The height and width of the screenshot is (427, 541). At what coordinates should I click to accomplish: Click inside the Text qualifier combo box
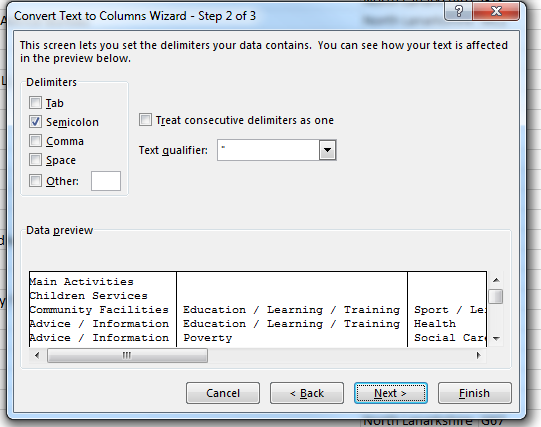[x=268, y=150]
